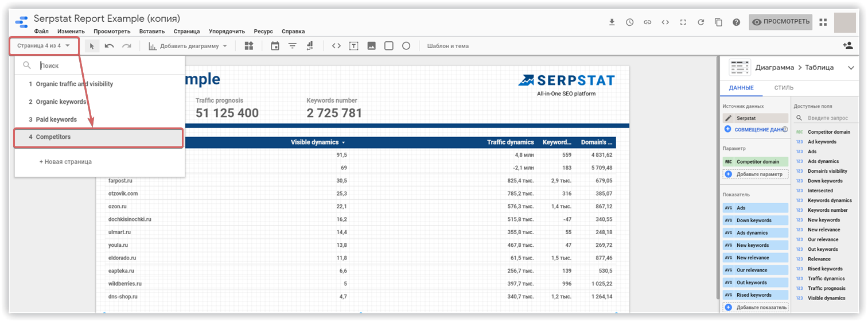868x322 pixels.
Task: Open the 'Страница 4 из 4' page selector
Action: 44,46
